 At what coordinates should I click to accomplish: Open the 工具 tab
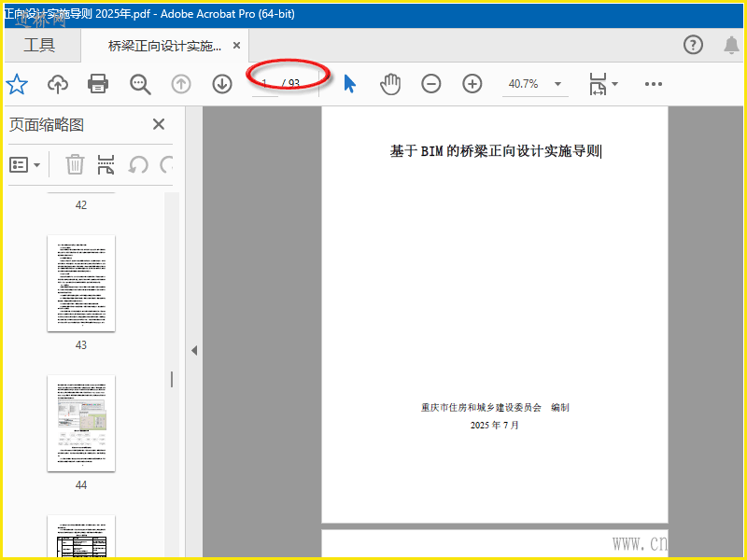click(x=39, y=46)
